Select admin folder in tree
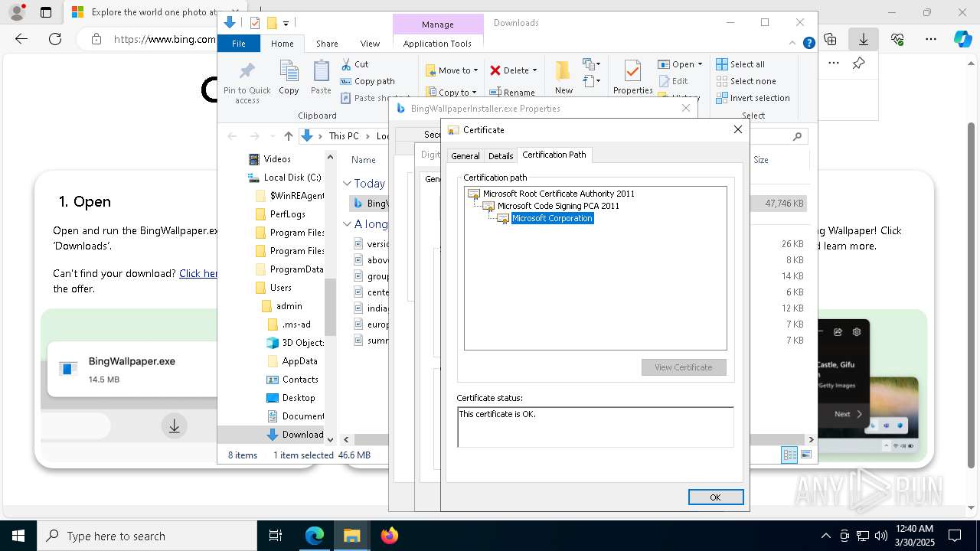Image resolution: width=980 pixels, height=551 pixels. click(x=282, y=306)
